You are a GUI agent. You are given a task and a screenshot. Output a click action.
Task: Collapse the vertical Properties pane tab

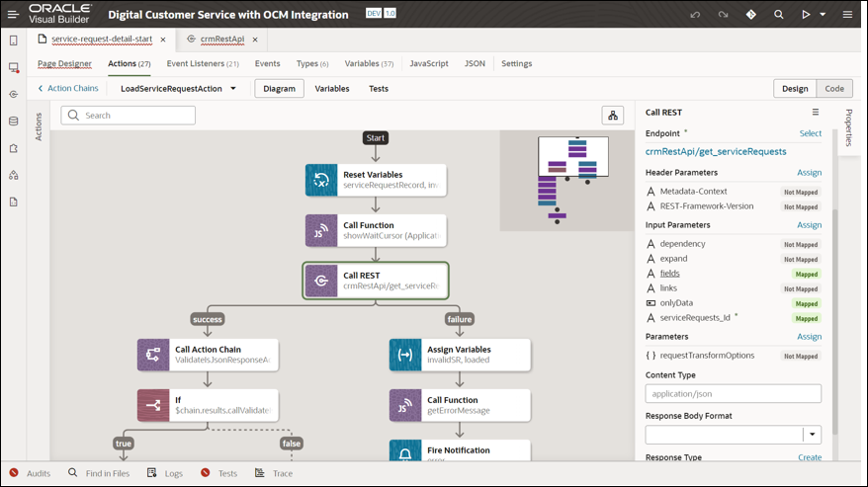tap(848, 127)
